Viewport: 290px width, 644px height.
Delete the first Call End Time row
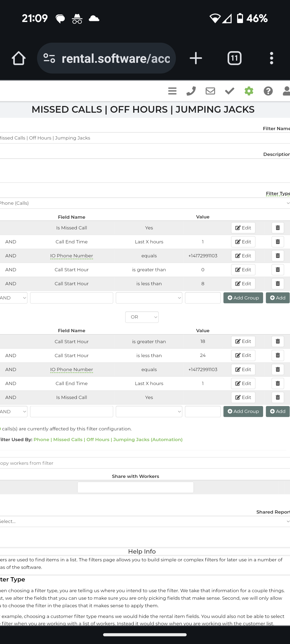[278, 242]
